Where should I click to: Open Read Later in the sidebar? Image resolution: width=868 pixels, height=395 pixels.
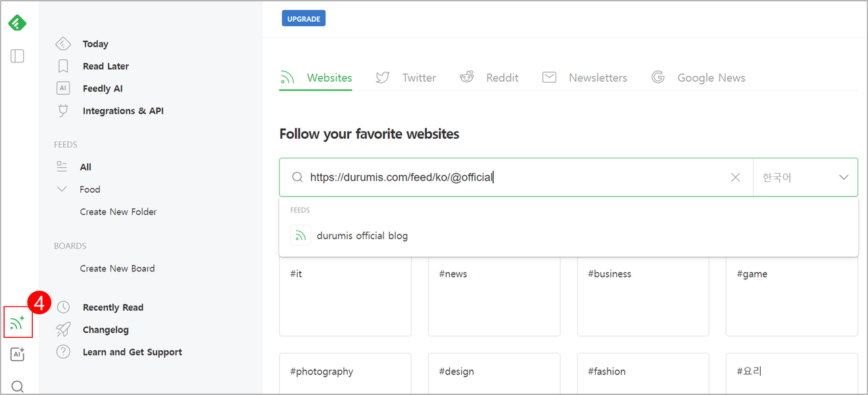[106, 66]
